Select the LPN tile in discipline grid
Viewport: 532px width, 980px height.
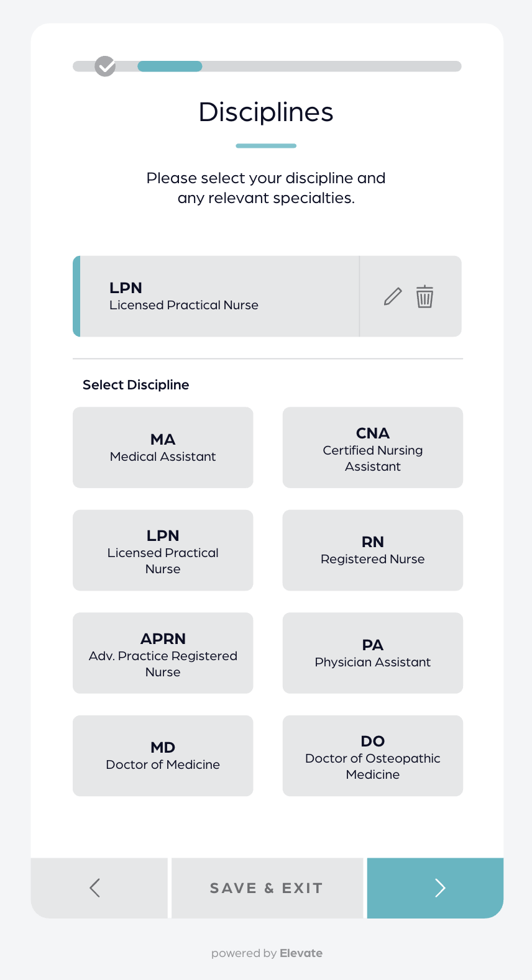click(163, 550)
